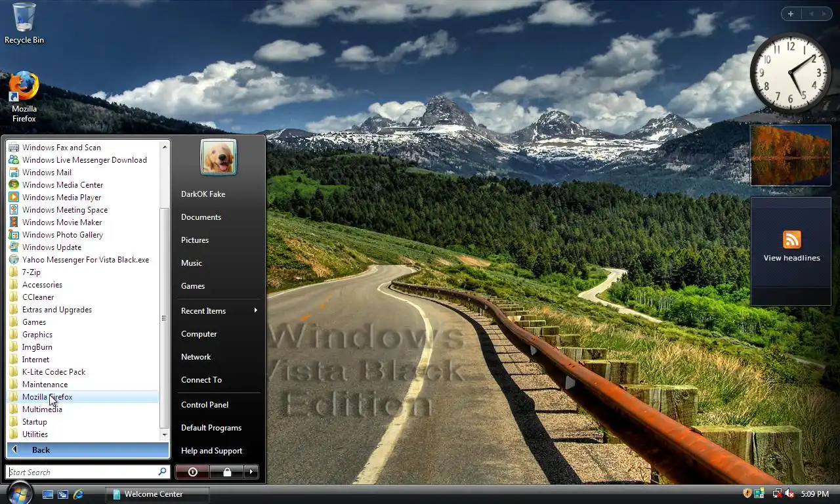Click the muted volume tray icon

789,493
